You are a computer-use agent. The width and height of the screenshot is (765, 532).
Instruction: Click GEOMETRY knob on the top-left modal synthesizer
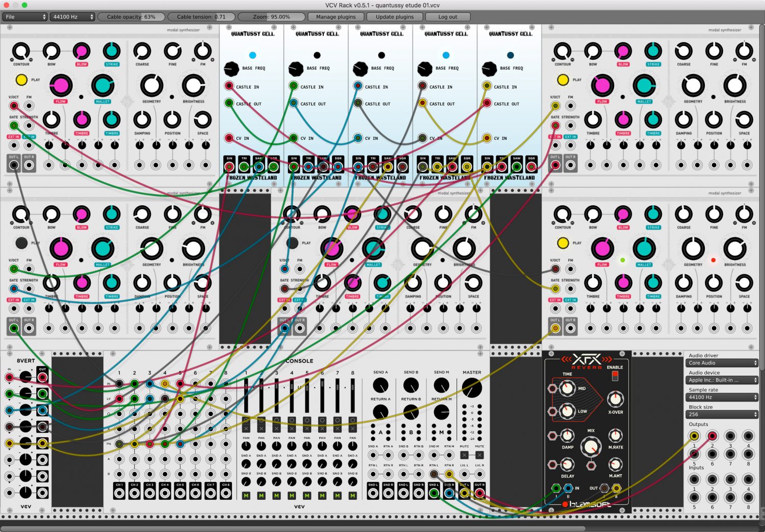(151, 85)
